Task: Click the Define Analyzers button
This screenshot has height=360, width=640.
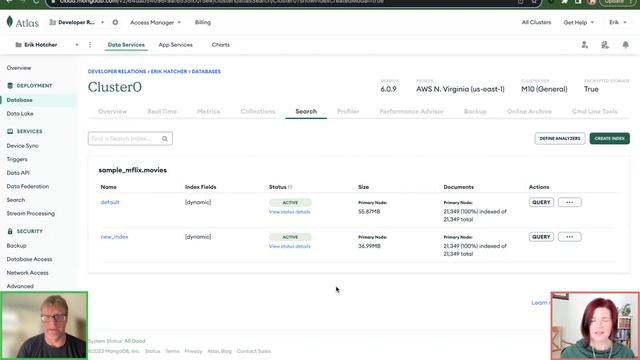Action: (x=560, y=139)
